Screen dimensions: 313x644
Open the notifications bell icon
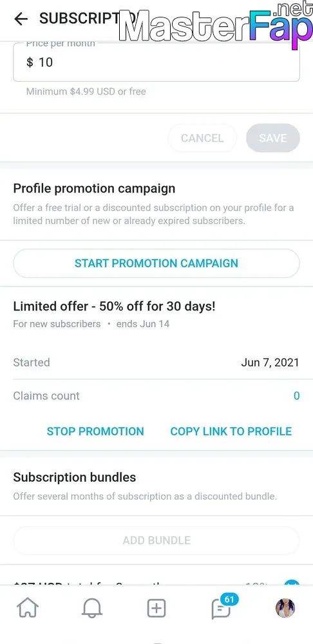[x=91, y=608]
